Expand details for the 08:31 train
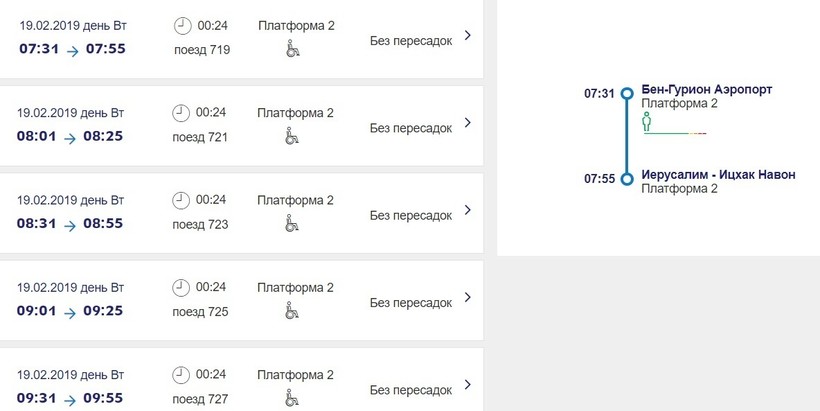Viewport: 820px width, 411px height. click(x=468, y=210)
